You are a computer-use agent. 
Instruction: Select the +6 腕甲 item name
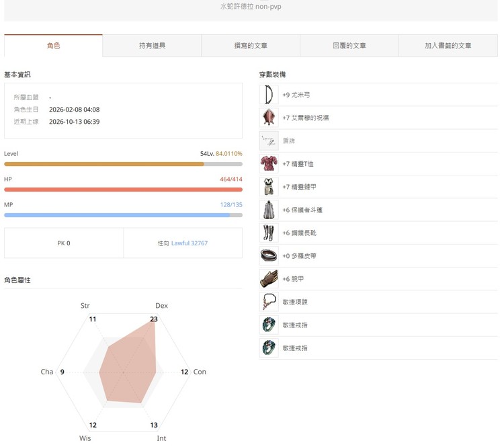[293, 279]
